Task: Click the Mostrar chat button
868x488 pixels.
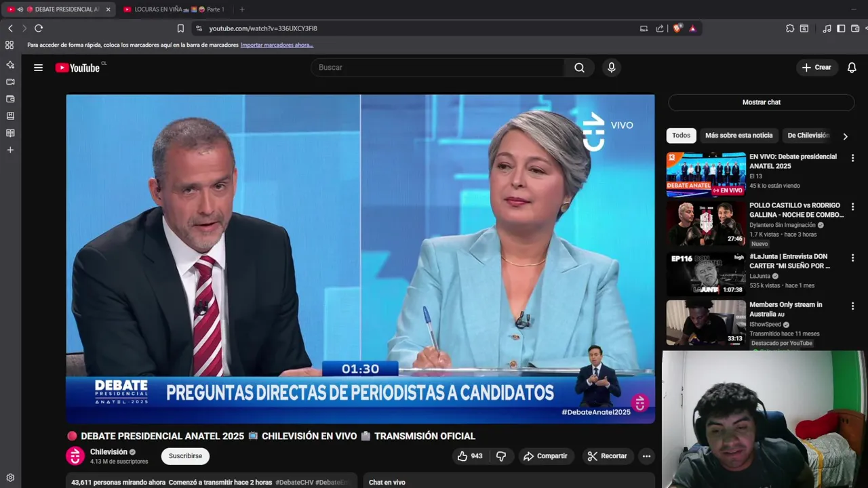Action: 761,102
